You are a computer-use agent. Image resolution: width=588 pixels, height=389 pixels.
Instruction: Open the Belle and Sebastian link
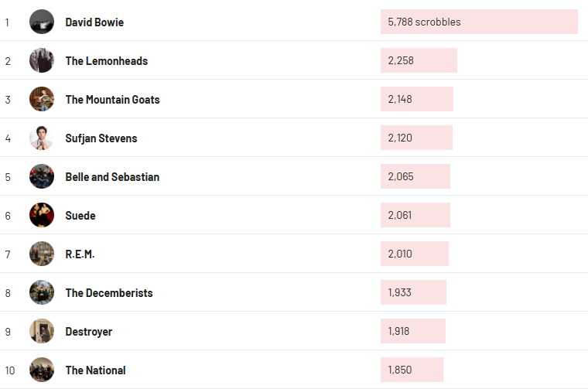tap(112, 177)
